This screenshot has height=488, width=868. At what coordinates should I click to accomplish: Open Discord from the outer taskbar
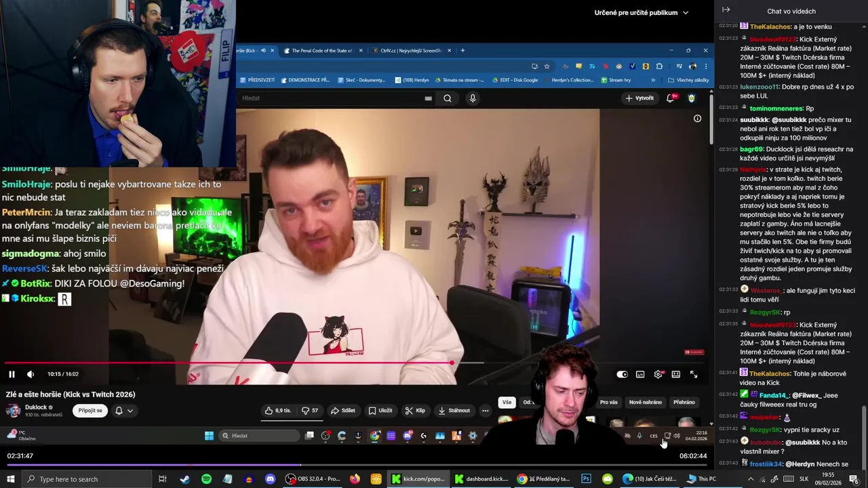271,479
